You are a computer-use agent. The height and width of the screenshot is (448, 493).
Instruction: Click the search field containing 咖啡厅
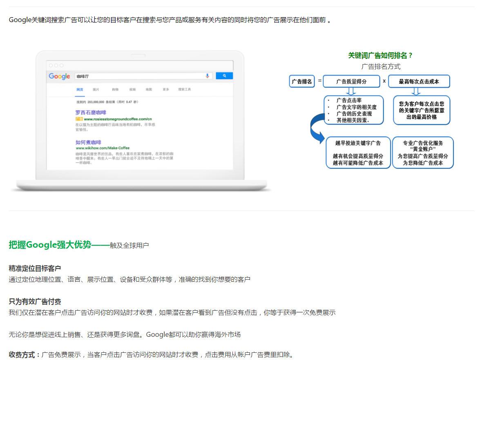(139, 76)
